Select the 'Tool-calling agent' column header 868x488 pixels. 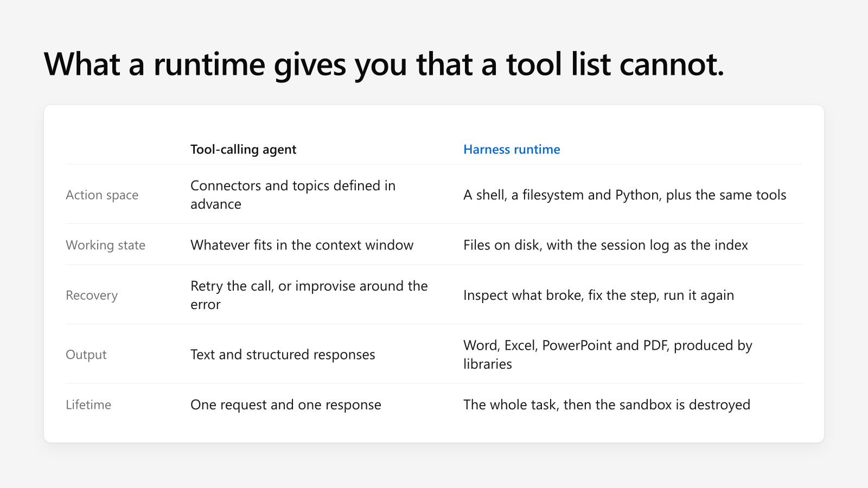[x=243, y=150]
